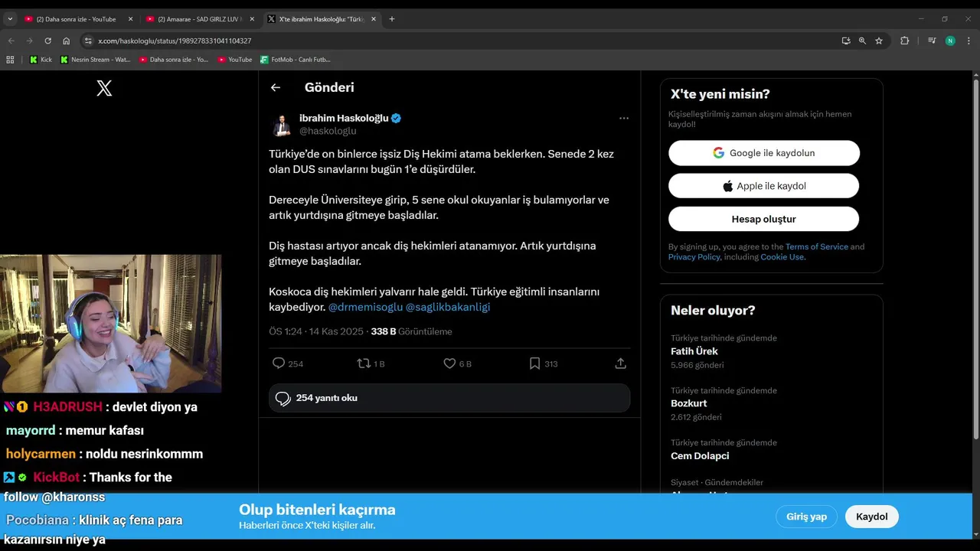
Task: View site information icon in address bar
Action: (x=88, y=41)
